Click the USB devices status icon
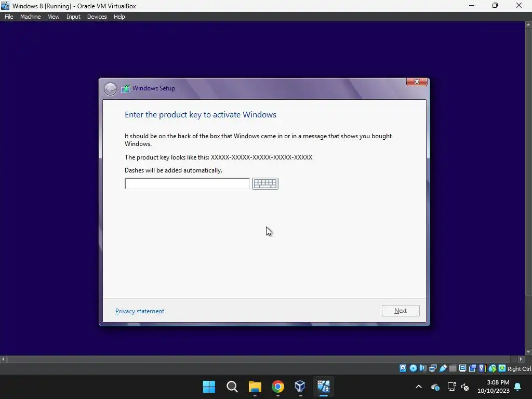532x399 pixels. click(443, 368)
